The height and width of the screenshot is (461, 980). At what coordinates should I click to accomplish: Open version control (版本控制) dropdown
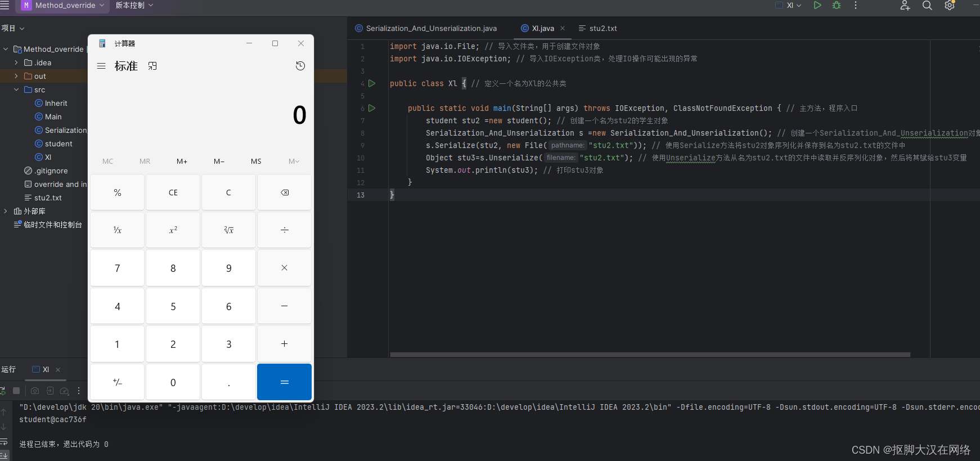(x=134, y=6)
